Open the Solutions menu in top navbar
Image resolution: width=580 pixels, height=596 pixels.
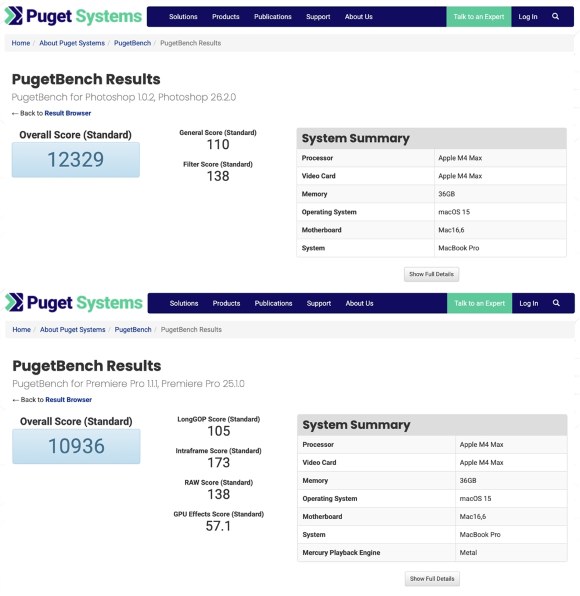click(183, 17)
